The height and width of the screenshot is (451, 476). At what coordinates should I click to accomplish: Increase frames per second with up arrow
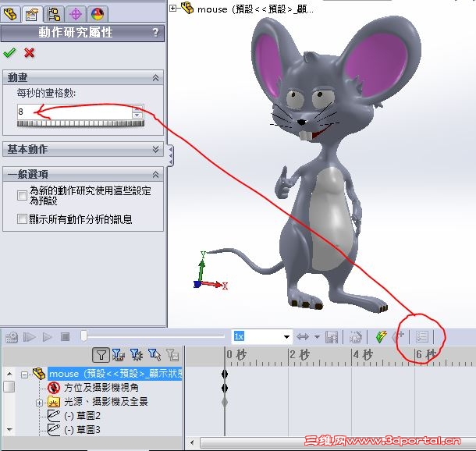tap(137, 108)
